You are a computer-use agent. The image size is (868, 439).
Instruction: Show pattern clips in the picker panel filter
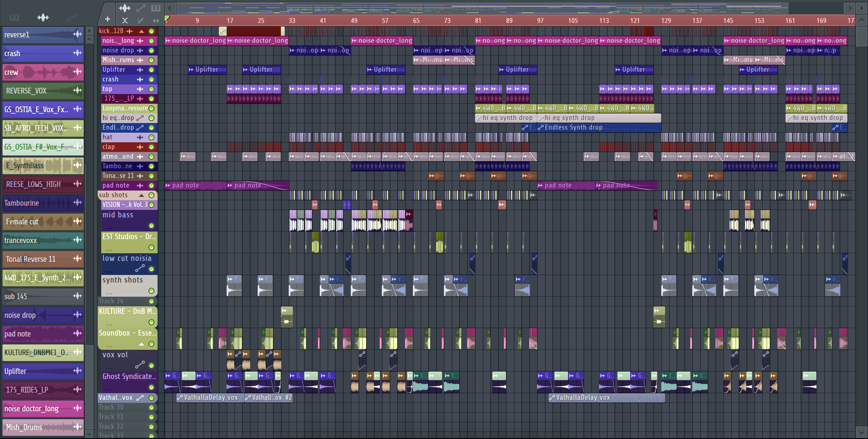click(x=14, y=17)
